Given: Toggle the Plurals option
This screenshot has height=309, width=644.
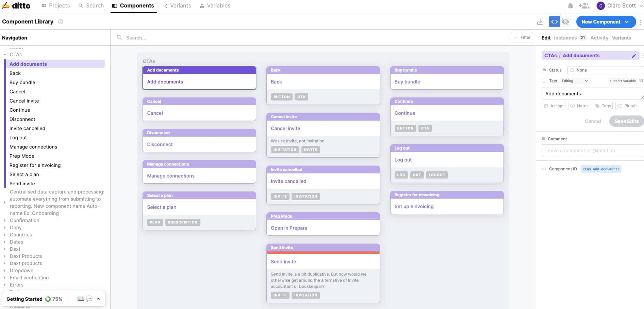Looking at the screenshot, I should coord(627,106).
